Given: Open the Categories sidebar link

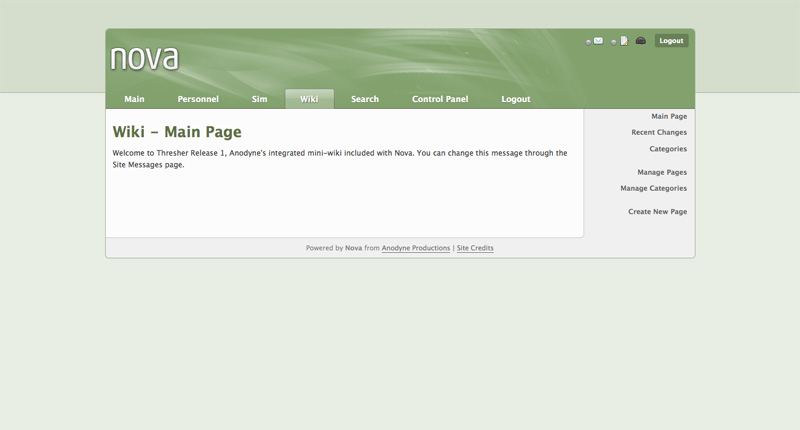Looking at the screenshot, I should pyautogui.click(x=667, y=149).
